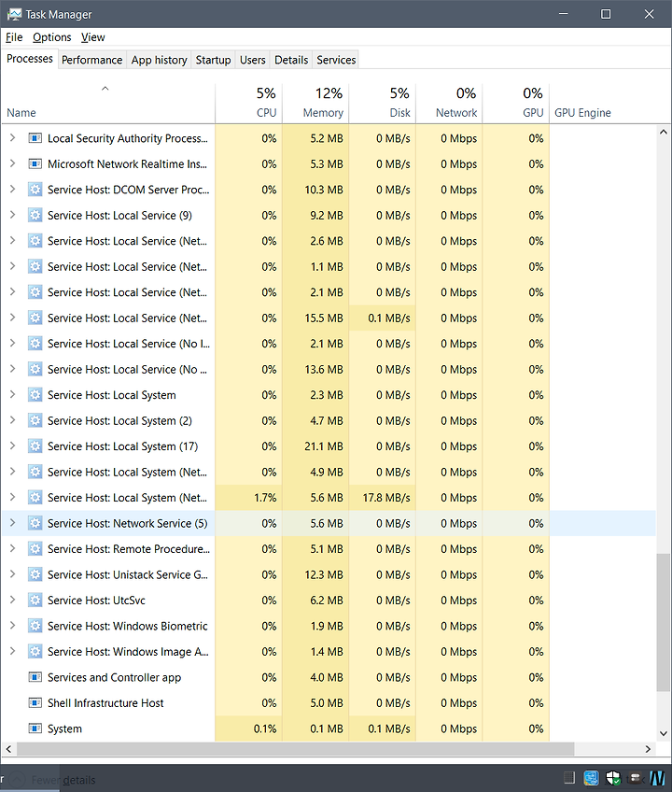672x792 pixels.
Task: Click the gear icon of Service Host: Network Service (5)
Action: pyautogui.click(x=35, y=523)
